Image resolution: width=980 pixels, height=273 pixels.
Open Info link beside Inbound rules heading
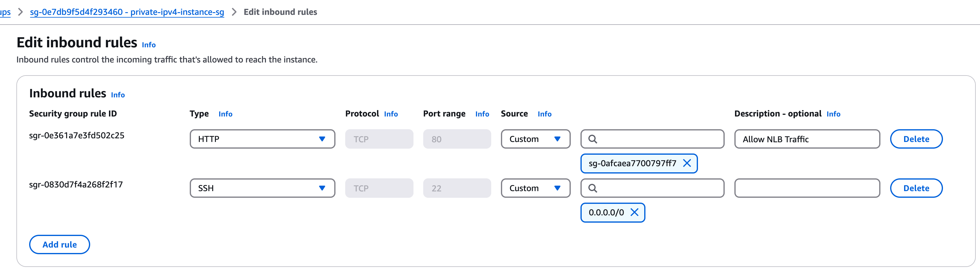(x=117, y=95)
